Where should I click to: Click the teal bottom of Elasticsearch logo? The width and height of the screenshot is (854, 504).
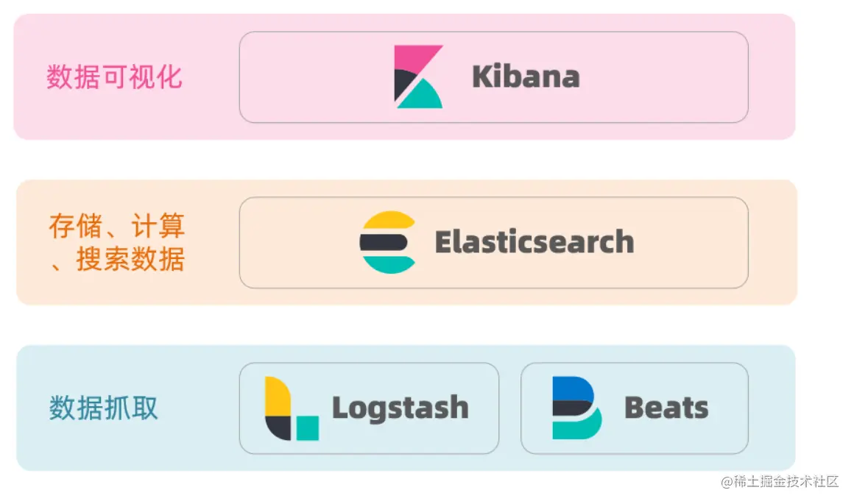tap(389, 264)
